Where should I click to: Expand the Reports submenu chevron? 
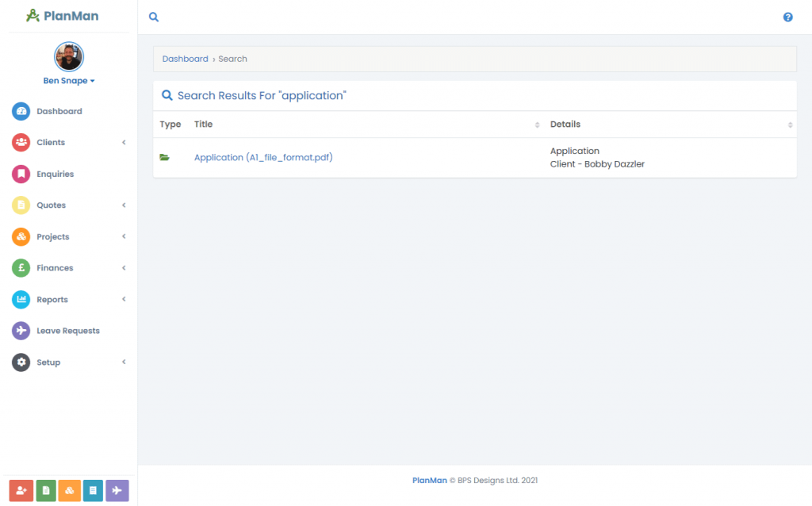[x=124, y=299]
